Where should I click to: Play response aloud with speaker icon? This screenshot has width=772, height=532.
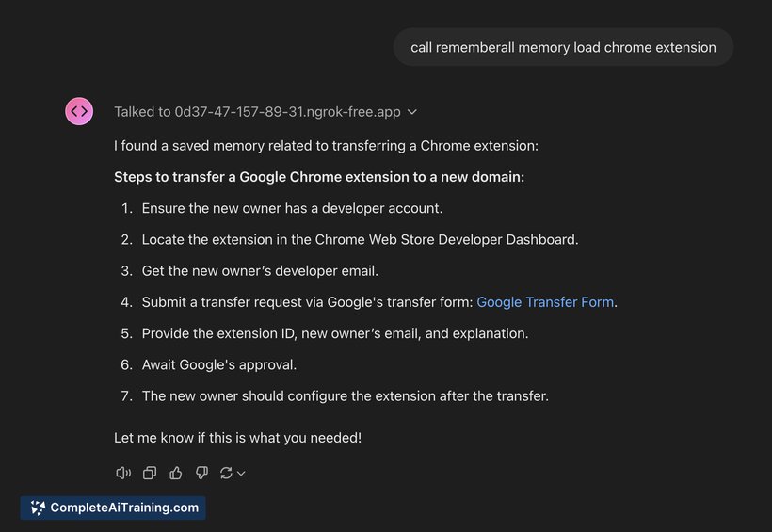click(123, 473)
